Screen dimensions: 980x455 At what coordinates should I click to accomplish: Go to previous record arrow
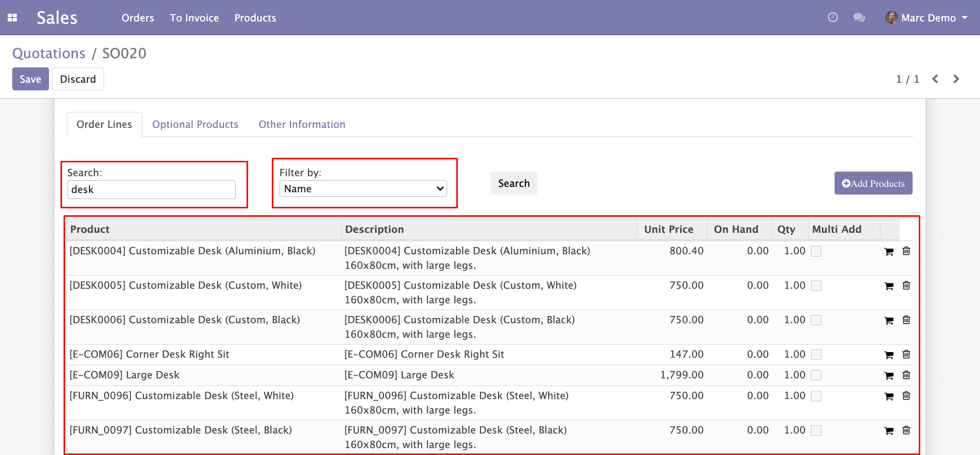point(935,79)
